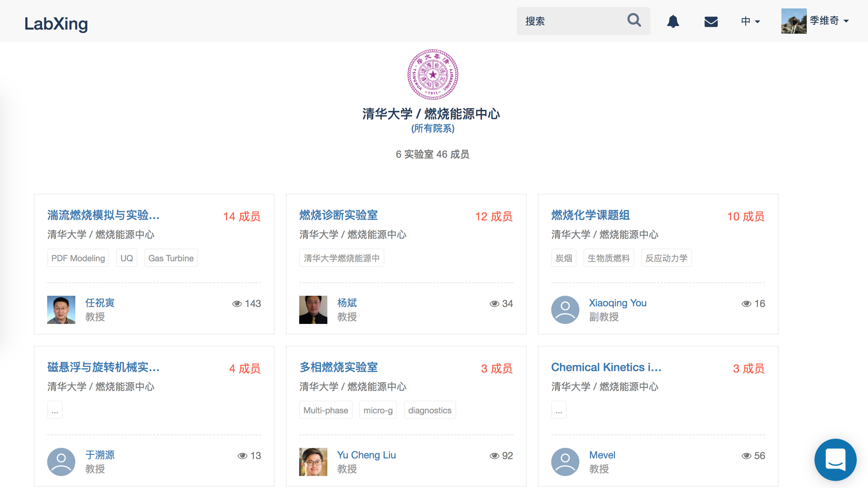Click Xiaoqing You's default avatar
Image resolution: width=868 pixels, height=488 pixels.
[565, 310]
